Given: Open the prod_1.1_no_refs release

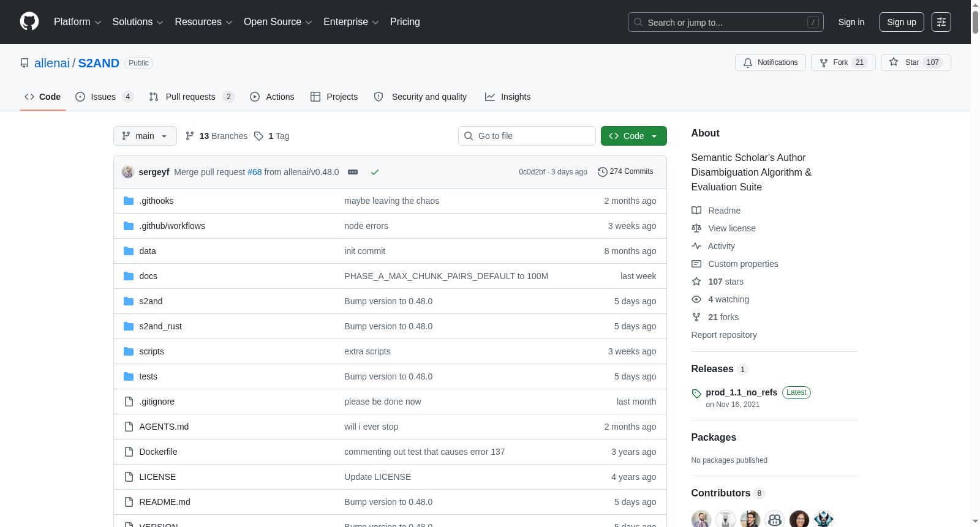Looking at the screenshot, I should pyautogui.click(x=741, y=392).
